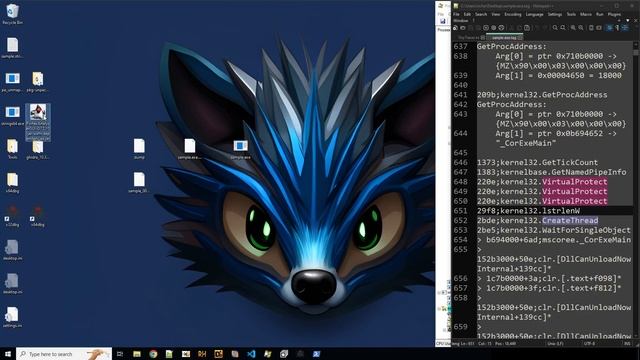Open the Window menu in Notepad++
This screenshot has height=360, width=640.
click(x=461, y=20)
